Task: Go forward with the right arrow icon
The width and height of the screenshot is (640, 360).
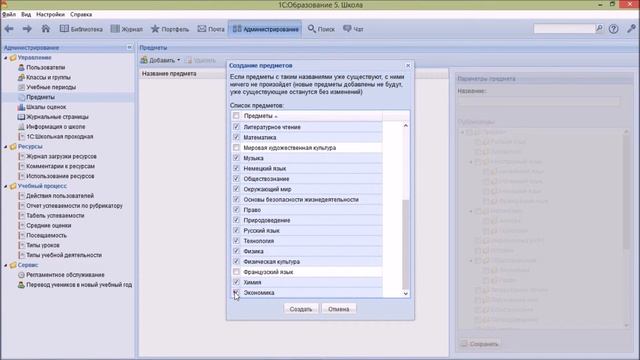Action: tap(27, 29)
